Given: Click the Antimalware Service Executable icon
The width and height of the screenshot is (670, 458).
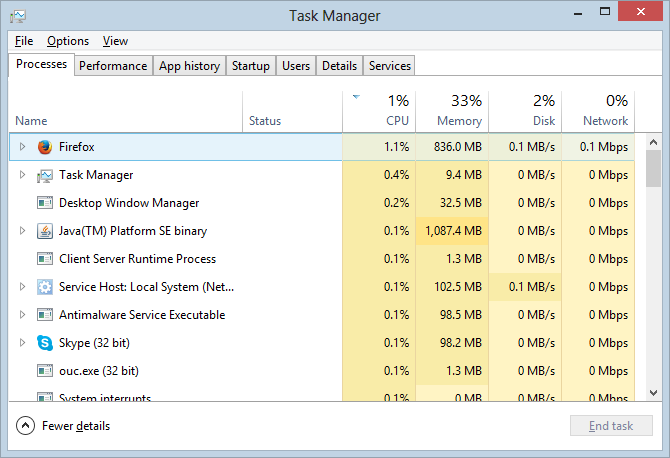Looking at the screenshot, I should point(45,315).
